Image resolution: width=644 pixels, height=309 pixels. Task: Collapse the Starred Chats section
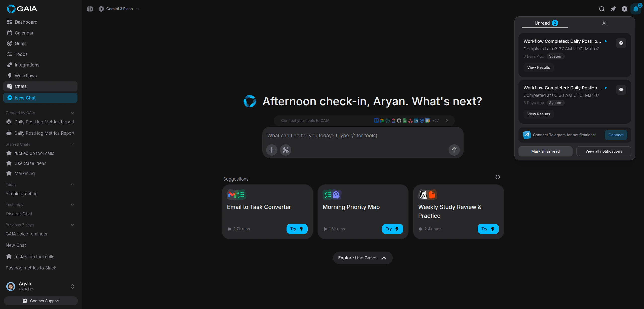[72, 144]
